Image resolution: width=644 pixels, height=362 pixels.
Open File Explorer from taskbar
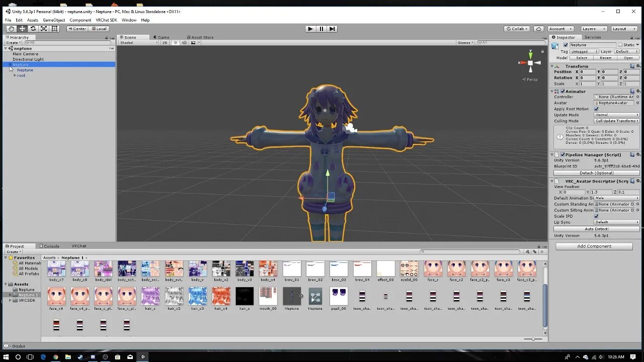68,357
